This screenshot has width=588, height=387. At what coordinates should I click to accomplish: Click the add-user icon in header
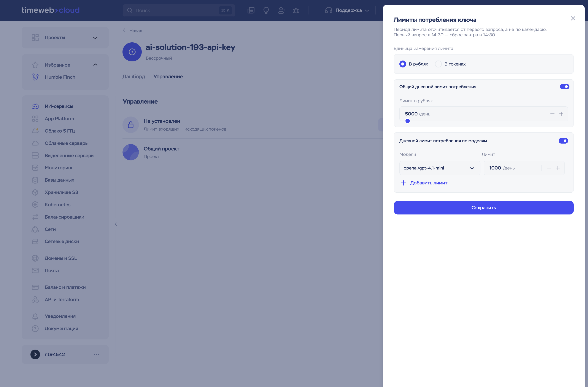tap(281, 10)
